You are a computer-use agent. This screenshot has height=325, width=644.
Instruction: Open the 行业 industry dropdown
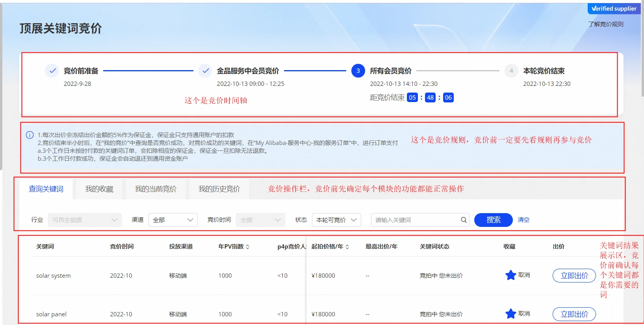(x=85, y=220)
